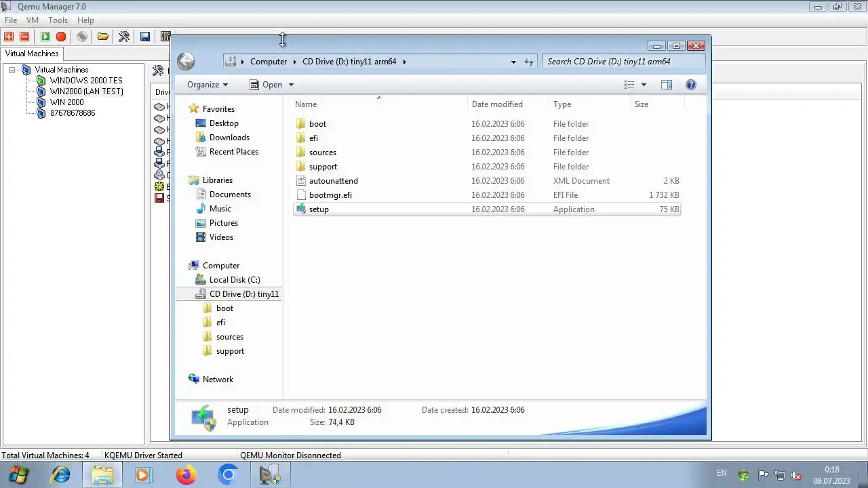
Task: Click the Action Center flag tray icon
Action: pos(763,475)
